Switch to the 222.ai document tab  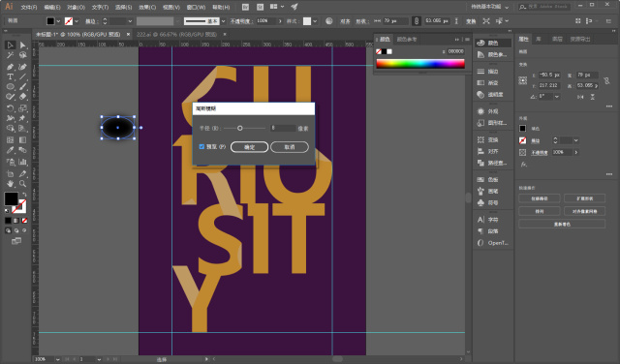[x=176, y=35]
